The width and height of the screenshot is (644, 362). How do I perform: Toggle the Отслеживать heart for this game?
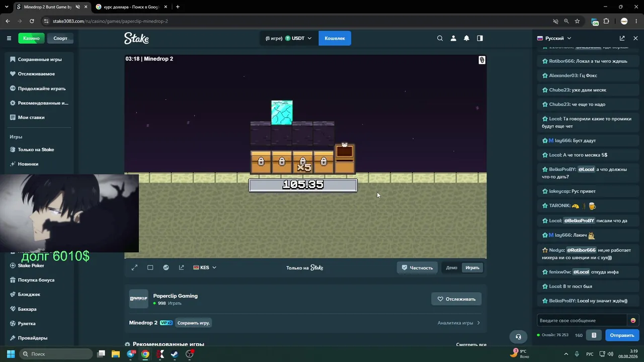(x=456, y=299)
